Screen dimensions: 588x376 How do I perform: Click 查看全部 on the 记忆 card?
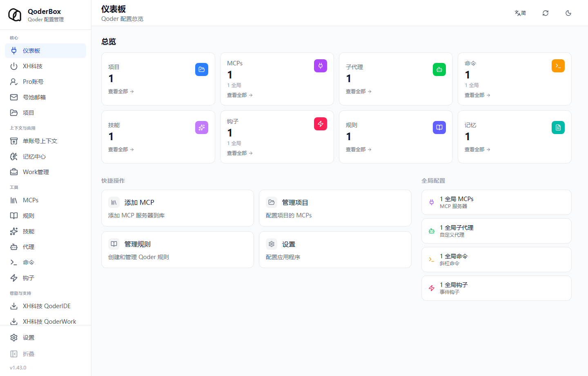pos(477,150)
